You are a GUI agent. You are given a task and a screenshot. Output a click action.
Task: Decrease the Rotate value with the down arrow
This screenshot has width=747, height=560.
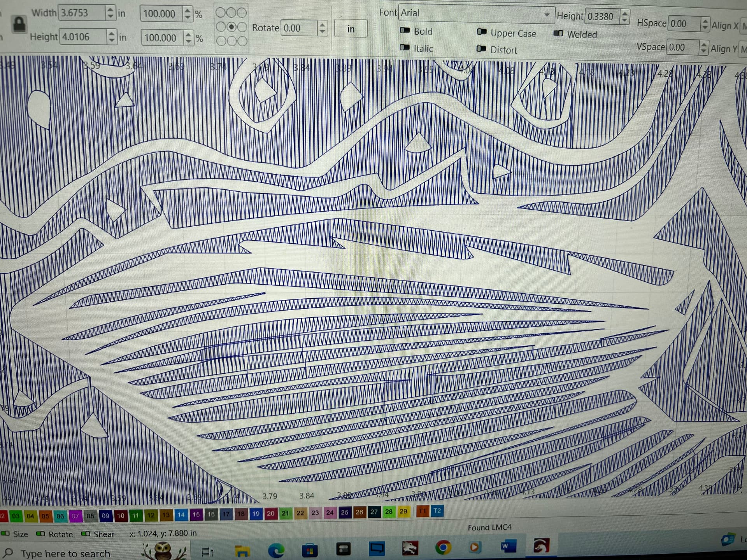pos(322,31)
